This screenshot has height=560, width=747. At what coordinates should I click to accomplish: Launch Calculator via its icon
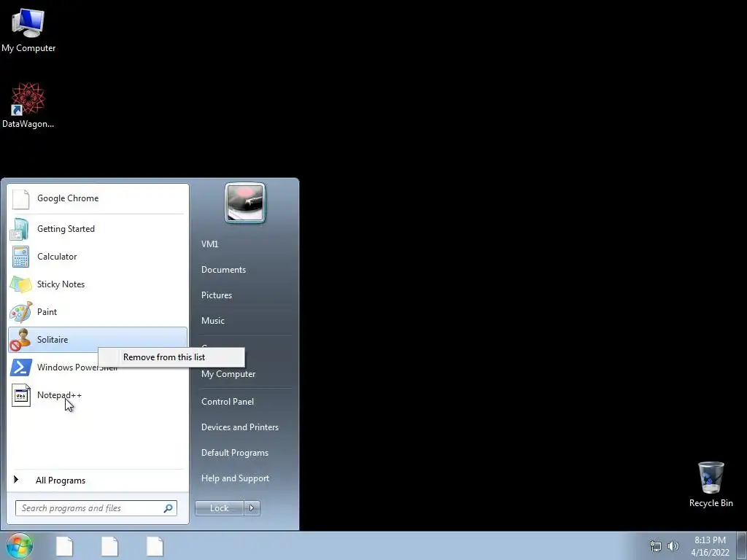coord(20,257)
